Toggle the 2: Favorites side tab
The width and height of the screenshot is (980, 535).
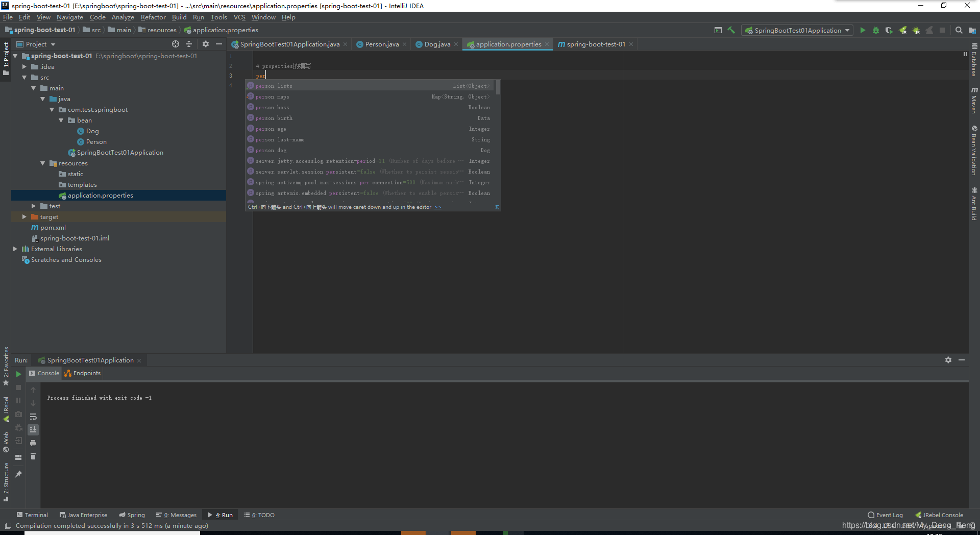pyautogui.click(x=6, y=366)
